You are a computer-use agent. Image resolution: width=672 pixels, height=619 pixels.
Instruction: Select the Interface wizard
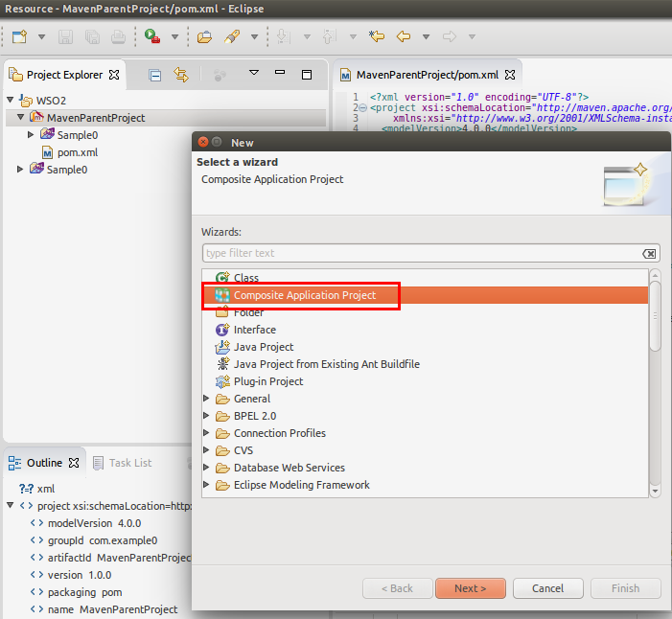pos(254,330)
